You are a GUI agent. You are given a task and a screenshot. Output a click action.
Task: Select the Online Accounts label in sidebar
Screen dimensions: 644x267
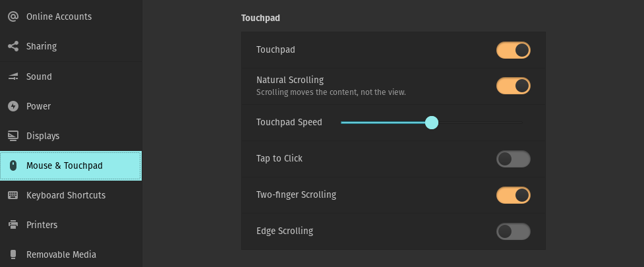[59, 16]
